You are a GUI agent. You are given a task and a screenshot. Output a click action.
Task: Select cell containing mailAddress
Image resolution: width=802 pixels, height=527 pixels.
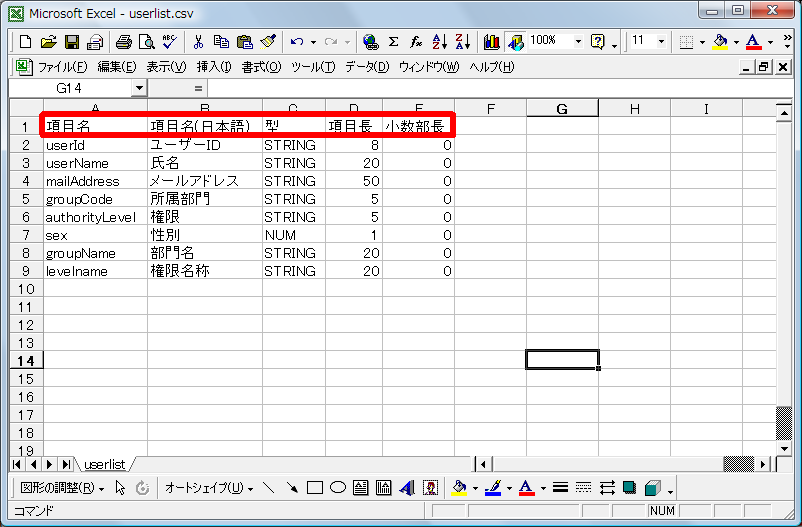82,181
